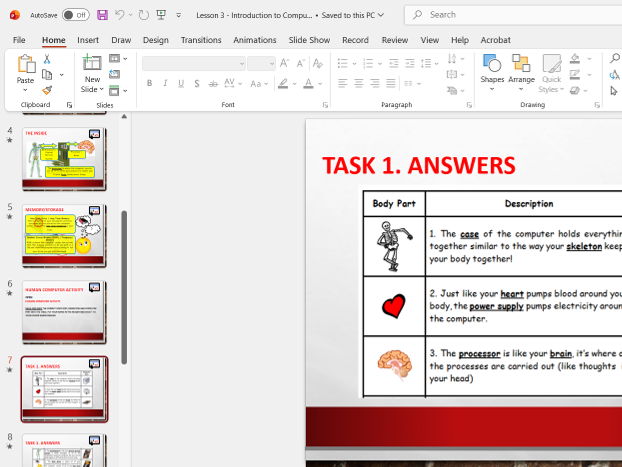Toggle Align Right
Image resolution: width=622 pixels, height=467 pixels.
coord(374,83)
